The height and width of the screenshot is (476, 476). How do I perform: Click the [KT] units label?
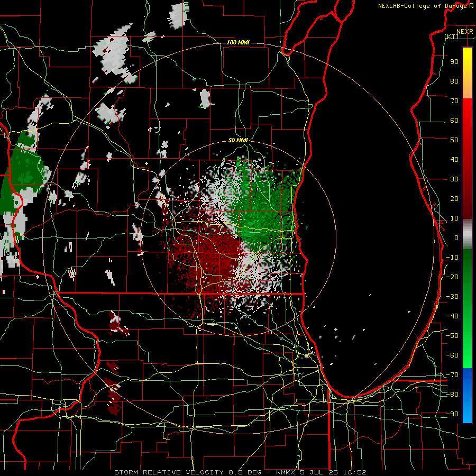click(451, 36)
